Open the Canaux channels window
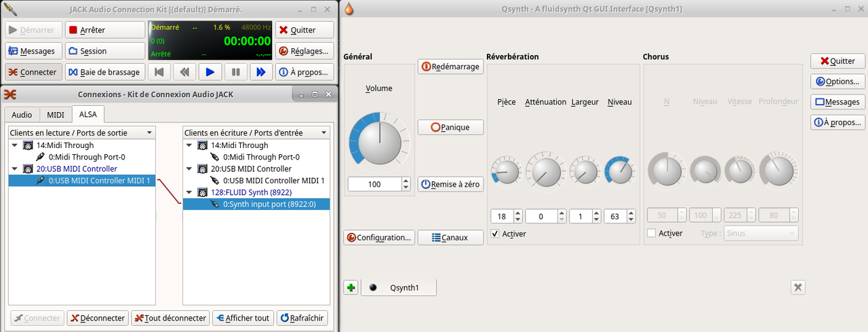The image size is (868, 332). [x=450, y=238]
